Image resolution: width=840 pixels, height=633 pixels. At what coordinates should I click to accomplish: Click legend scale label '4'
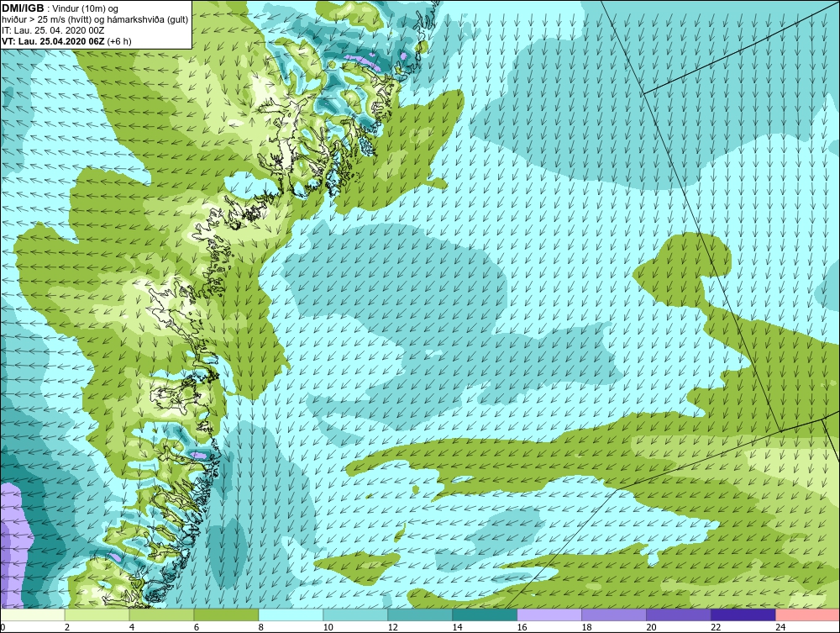[x=132, y=627]
